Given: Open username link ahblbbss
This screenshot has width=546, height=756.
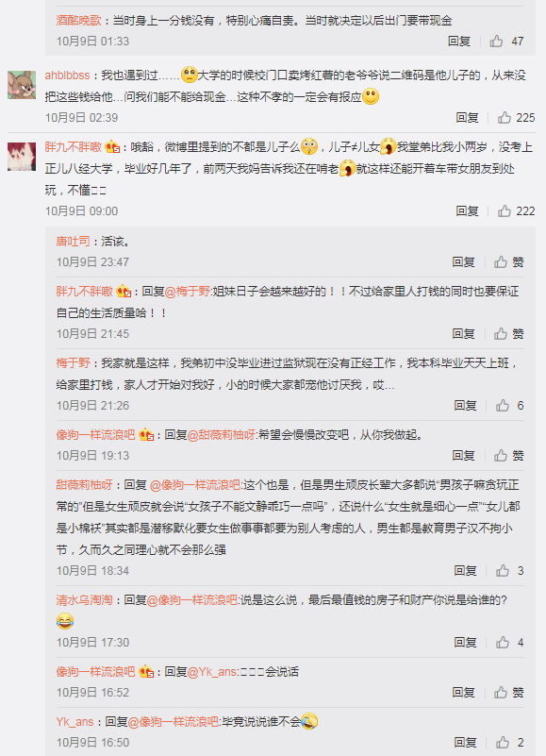Looking at the screenshot, I should point(67,76).
